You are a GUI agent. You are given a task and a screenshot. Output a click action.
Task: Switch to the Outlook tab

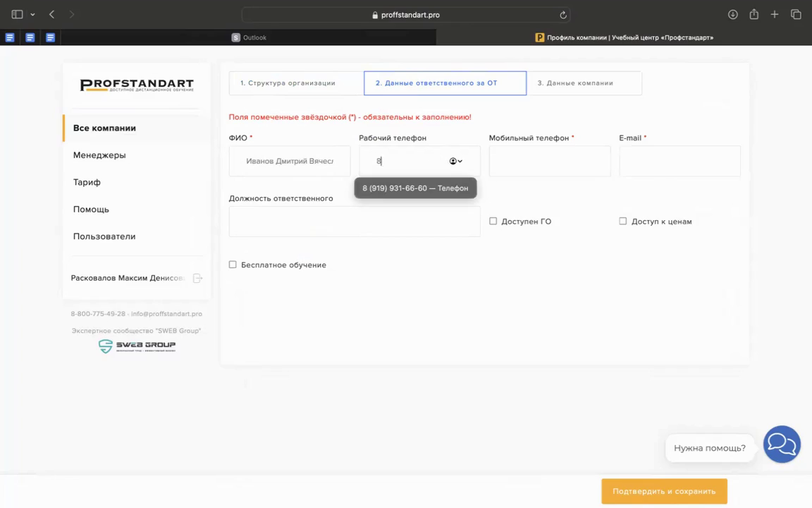click(x=249, y=37)
